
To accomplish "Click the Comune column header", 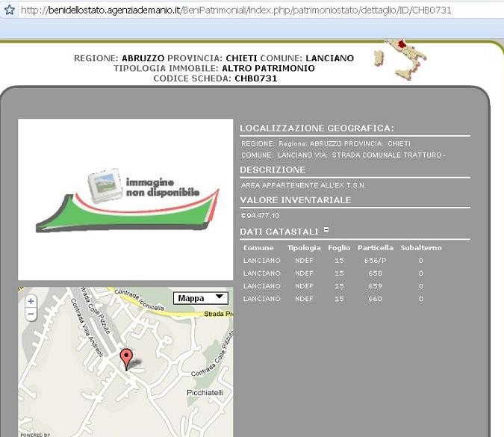I will (x=258, y=247).
